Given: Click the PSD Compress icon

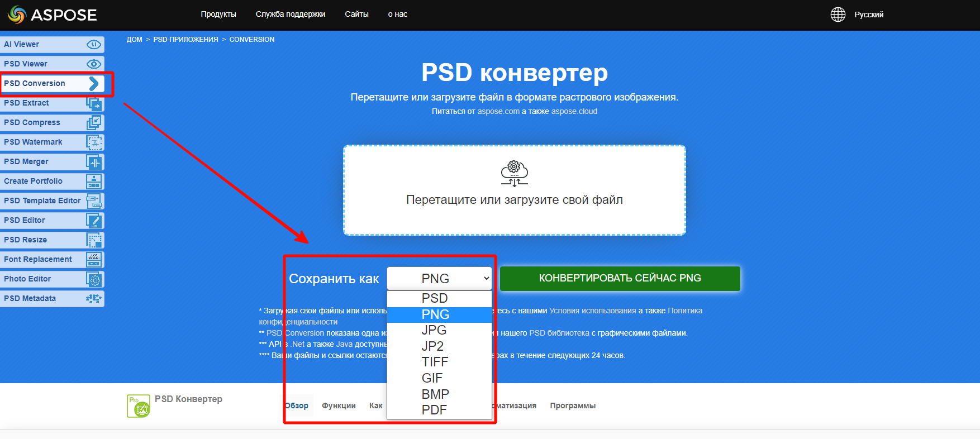Looking at the screenshot, I should coord(94,123).
